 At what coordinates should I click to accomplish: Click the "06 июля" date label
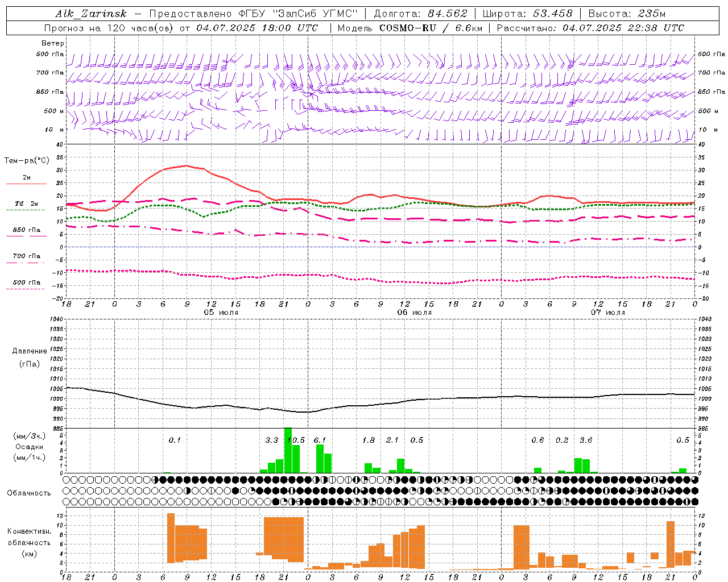(414, 313)
